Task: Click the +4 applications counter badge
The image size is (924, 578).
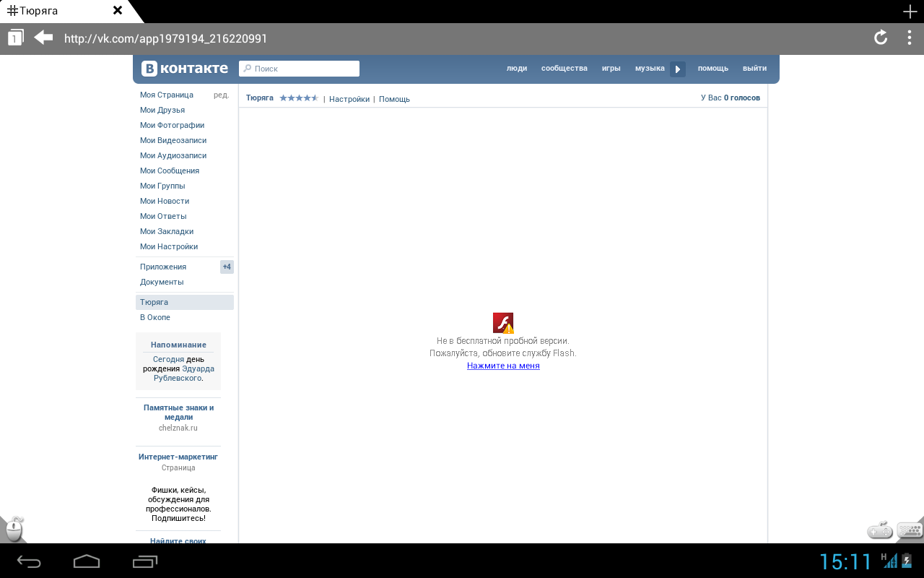Action: coord(227,267)
